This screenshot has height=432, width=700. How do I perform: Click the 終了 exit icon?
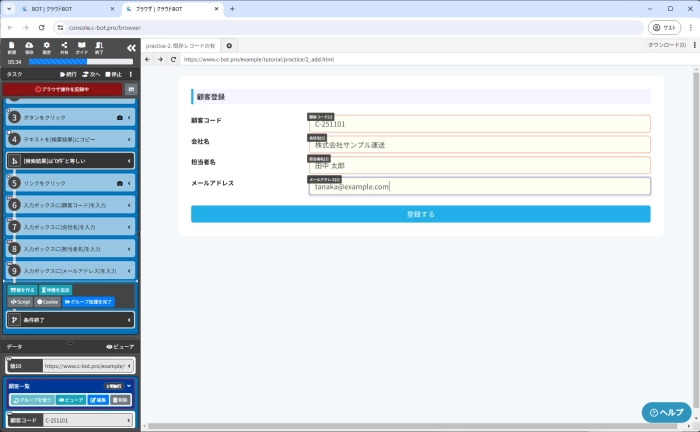[x=100, y=47]
